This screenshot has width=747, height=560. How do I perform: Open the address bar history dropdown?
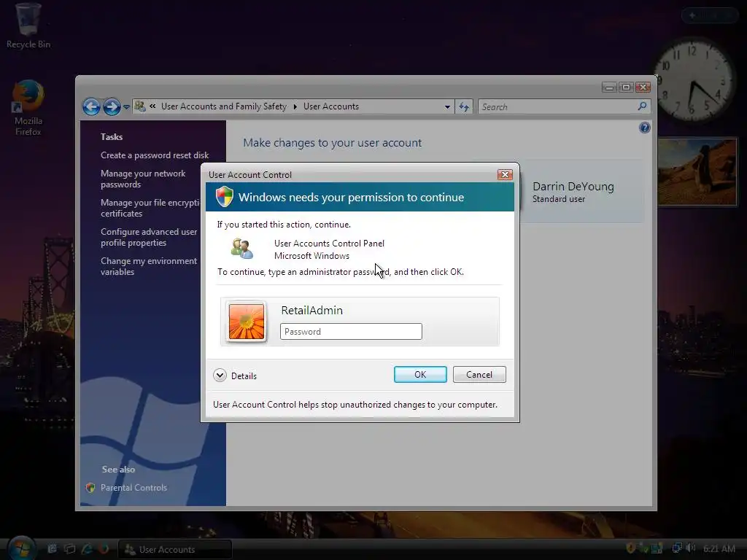(x=447, y=106)
